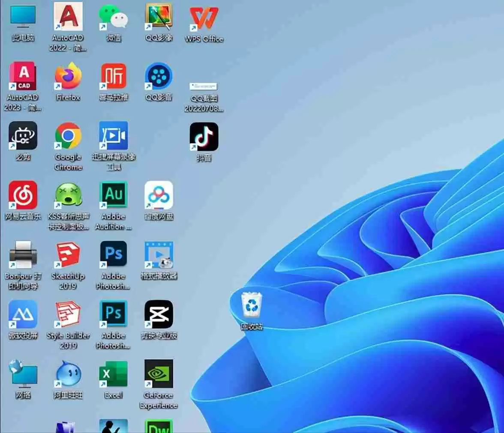Launch AutoCAD 2022 from the desktop
Screen dimensions: 504x433
[68, 17]
